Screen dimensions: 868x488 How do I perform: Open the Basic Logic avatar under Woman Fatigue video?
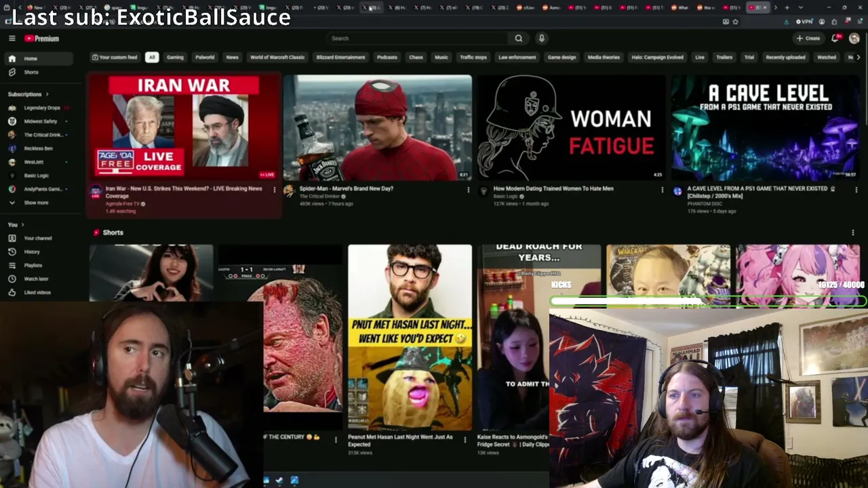click(x=484, y=192)
